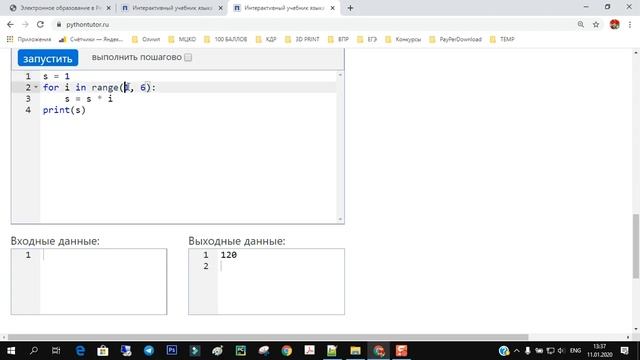Open the Chrome profile avatar
The height and width of the screenshot is (360, 640).
615,24
